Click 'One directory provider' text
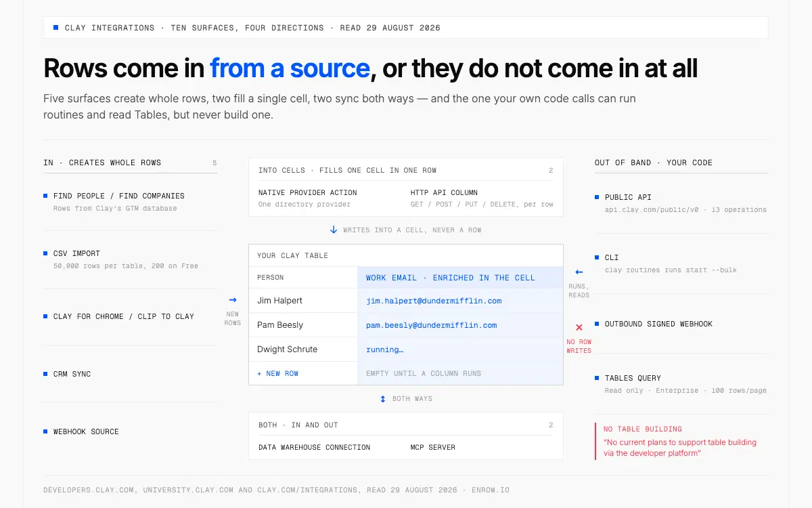812x508 pixels. point(304,204)
